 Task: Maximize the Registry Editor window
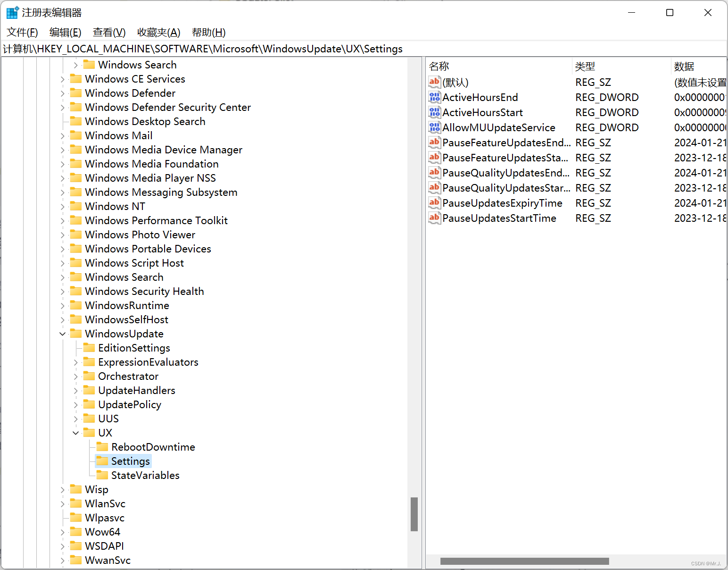670,13
